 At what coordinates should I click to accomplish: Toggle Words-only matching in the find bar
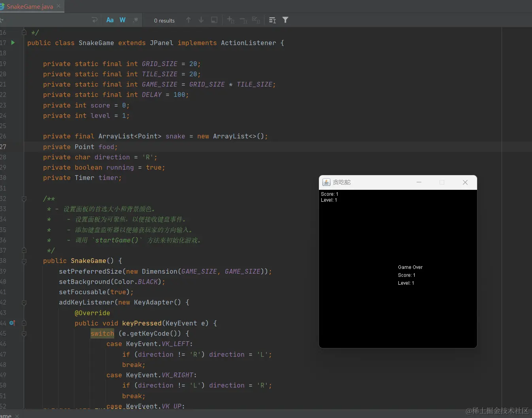[x=123, y=20]
